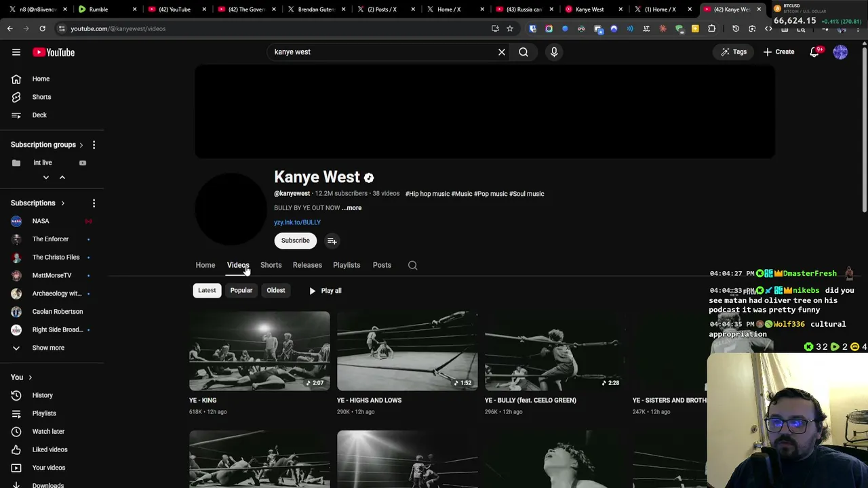Screen dimensions: 868x488
Task: Open the yzy.lnk.to/BULLY link
Action: pos(297,222)
